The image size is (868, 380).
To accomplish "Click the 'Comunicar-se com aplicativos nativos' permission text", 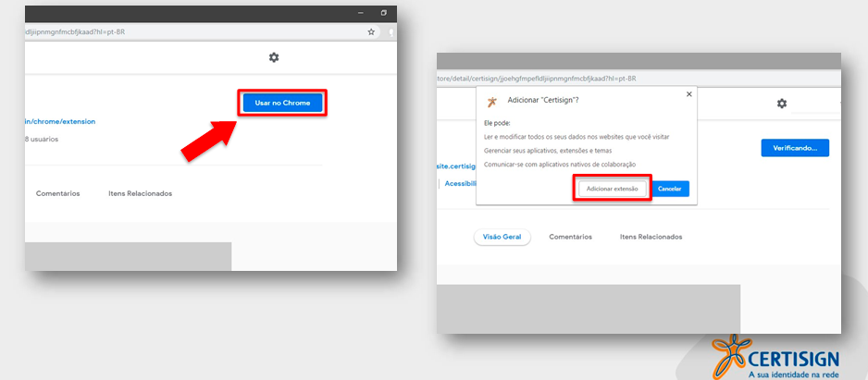I will click(x=560, y=165).
